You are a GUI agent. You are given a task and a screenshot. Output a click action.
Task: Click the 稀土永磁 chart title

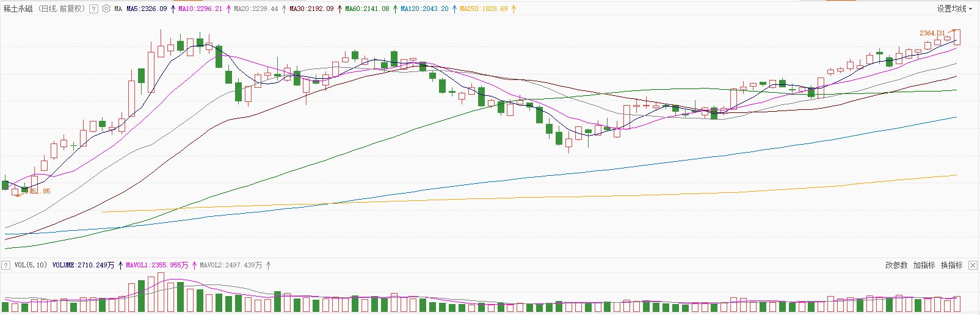[18, 9]
